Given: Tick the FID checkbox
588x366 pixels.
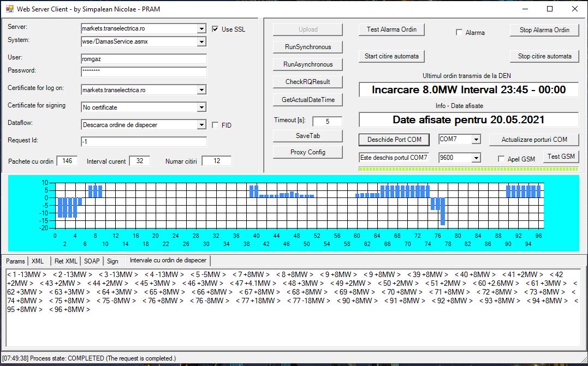Looking at the screenshot, I should pyautogui.click(x=215, y=125).
